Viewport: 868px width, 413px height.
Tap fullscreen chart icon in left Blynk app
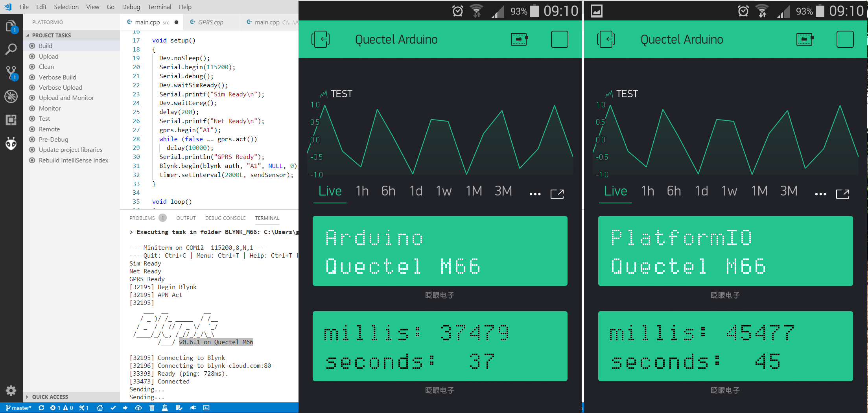(x=557, y=194)
